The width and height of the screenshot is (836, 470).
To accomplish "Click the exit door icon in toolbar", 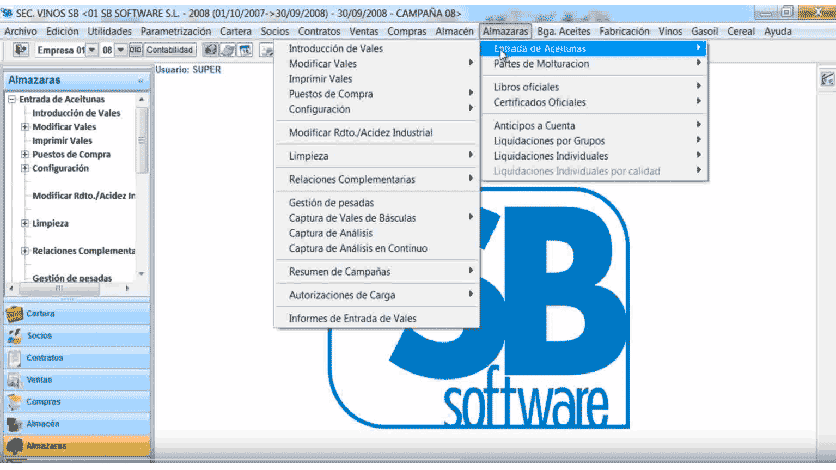I will click(19, 49).
